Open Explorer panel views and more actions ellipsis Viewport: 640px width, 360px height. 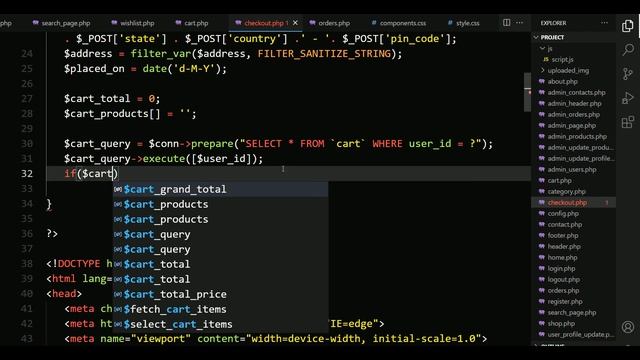(x=604, y=23)
